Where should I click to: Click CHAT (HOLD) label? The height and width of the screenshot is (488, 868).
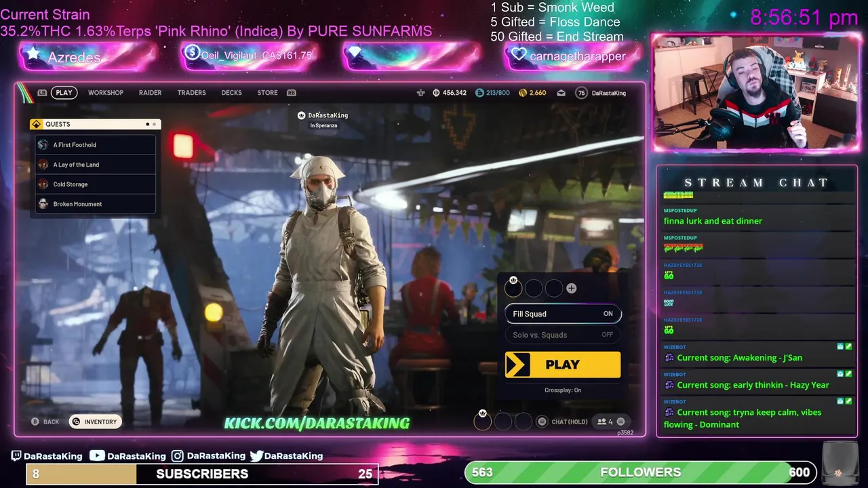570,422
